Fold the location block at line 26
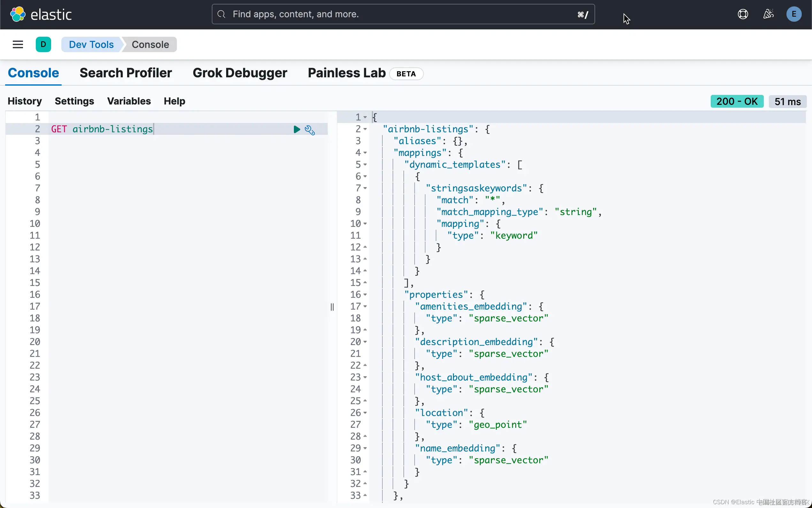This screenshot has width=812, height=508. pos(365,413)
